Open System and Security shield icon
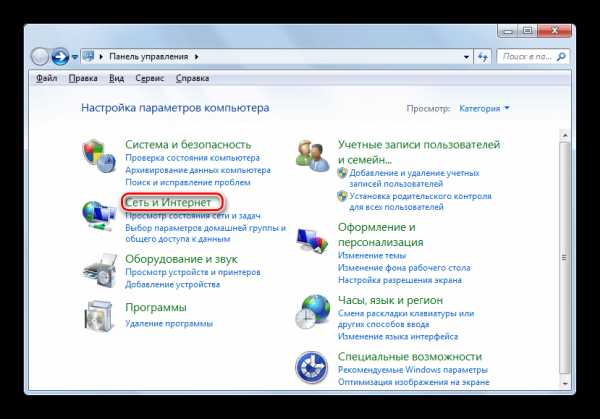This screenshot has height=419, width=600. [x=99, y=156]
